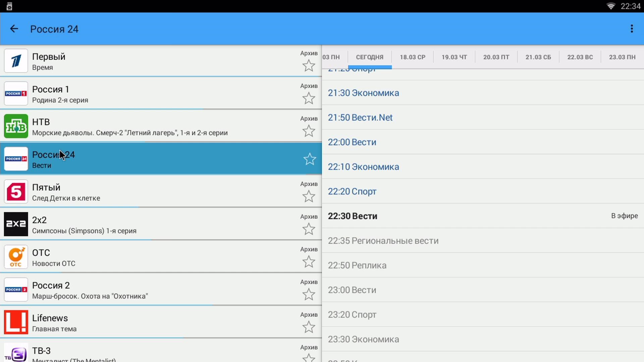Click the 22:34 clock in status bar
The height and width of the screenshot is (362, 644).
click(x=631, y=6)
